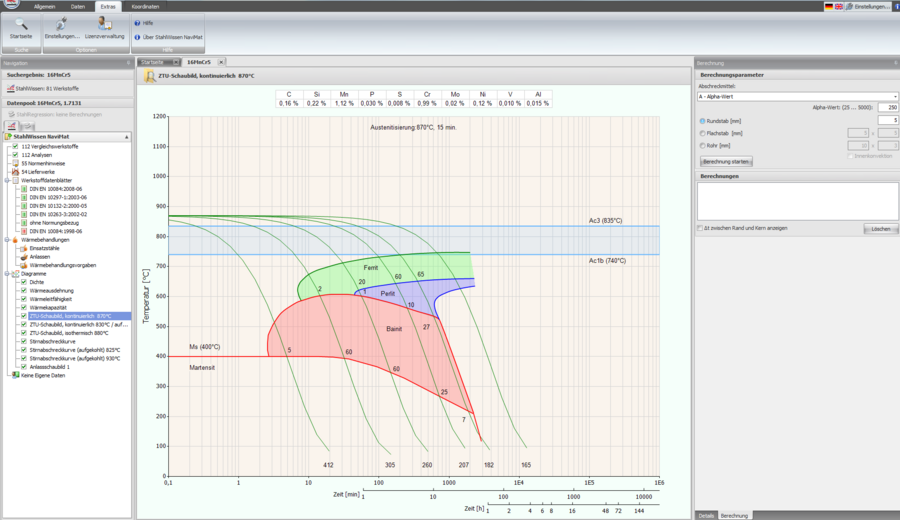Open the Abschreckmittel dropdown
This screenshot has height=520, width=900.
[894, 96]
